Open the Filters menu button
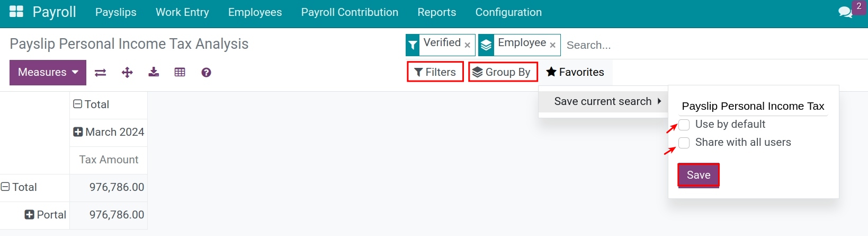This screenshot has height=236, width=868. 435,72
